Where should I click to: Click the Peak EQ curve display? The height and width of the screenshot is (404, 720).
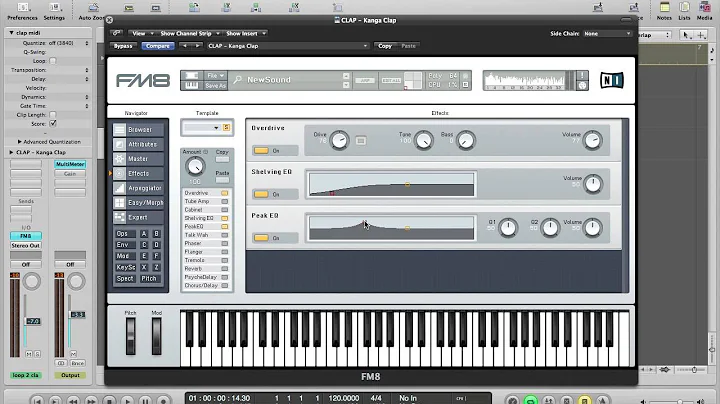click(391, 228)
